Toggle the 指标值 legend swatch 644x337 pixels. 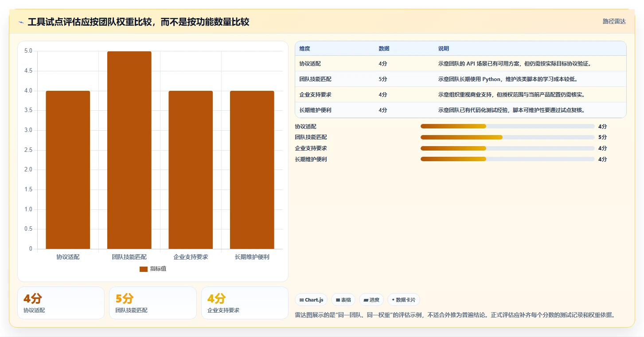pos(143,269)
